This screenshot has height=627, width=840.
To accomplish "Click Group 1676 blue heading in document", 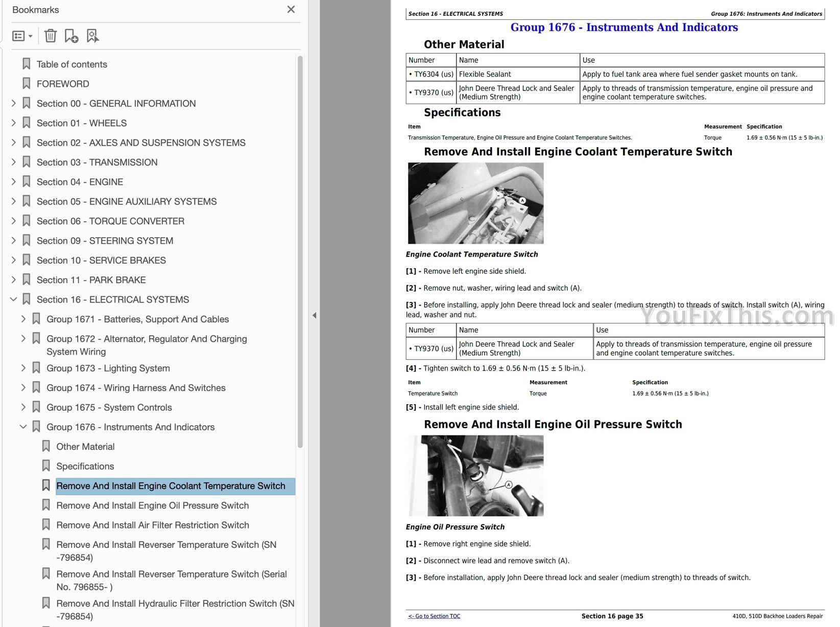I will coord(624,28).
